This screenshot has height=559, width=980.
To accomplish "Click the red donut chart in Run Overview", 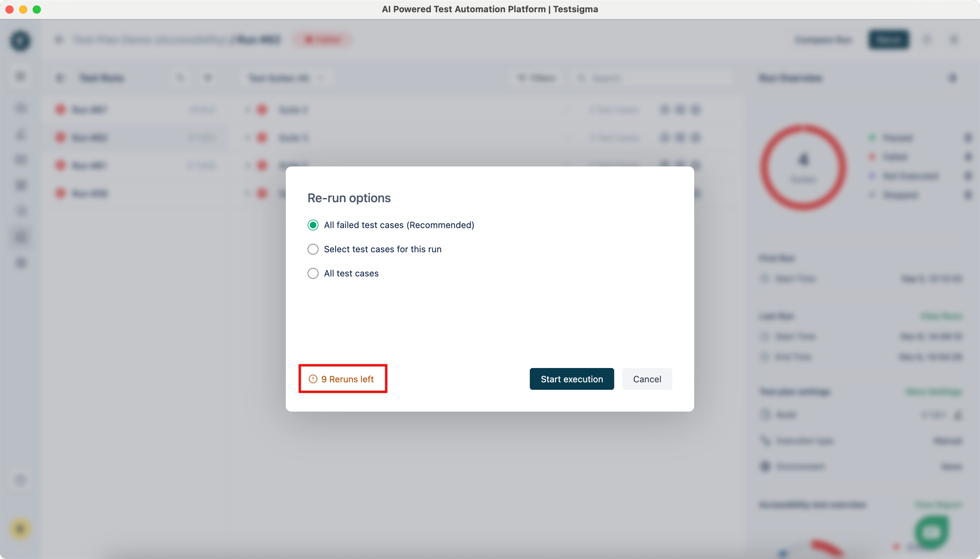I will coord(803,168).
